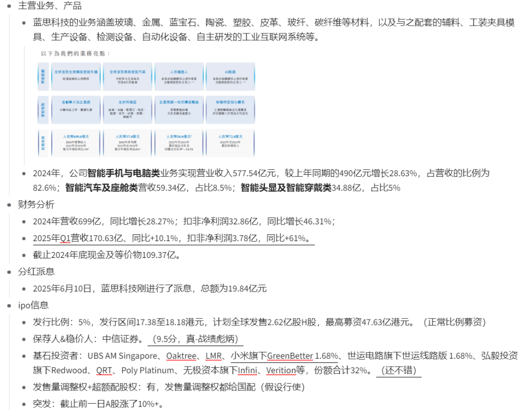Click the 全材料覆蓋 card in the image
532x410 pixels.
(128, 110)
